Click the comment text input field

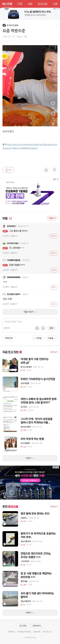[x=30, y=322]
